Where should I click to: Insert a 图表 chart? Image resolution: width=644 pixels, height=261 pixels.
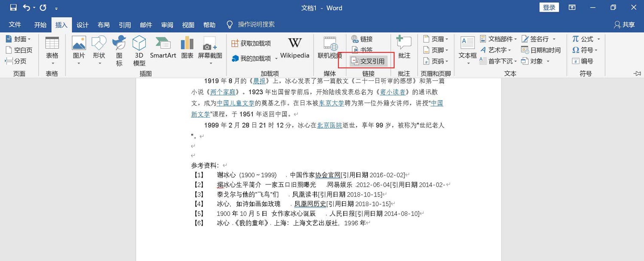pos(187,47)
